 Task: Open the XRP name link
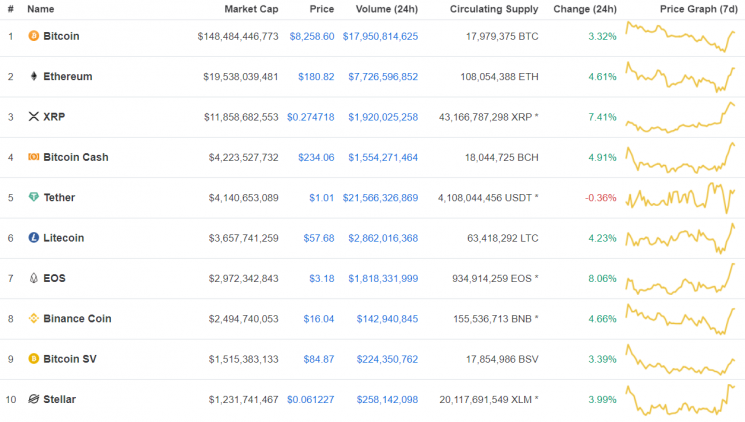tap(54, 117)
